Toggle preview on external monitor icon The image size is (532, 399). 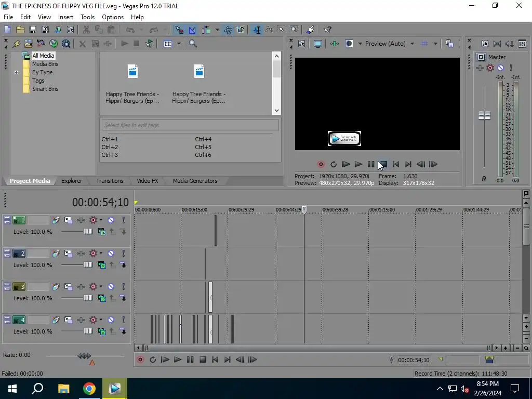pyautogui.click(x=317, y=44)
